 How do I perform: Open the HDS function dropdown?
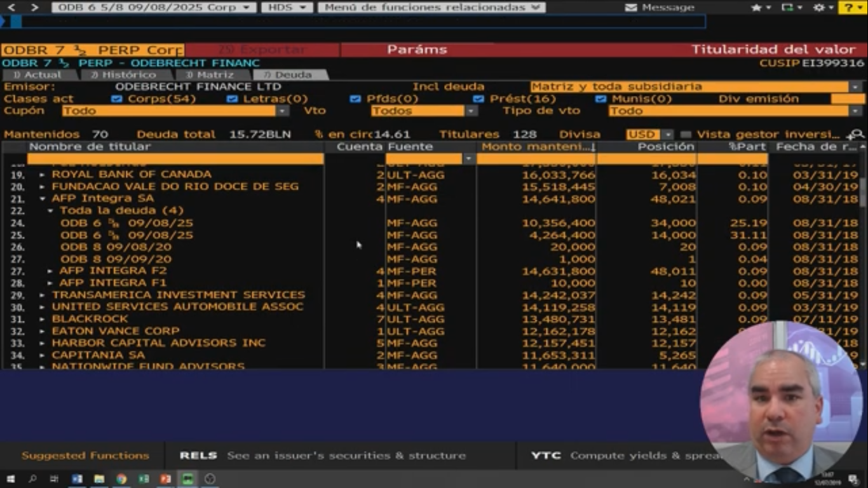tap(287, 8)
